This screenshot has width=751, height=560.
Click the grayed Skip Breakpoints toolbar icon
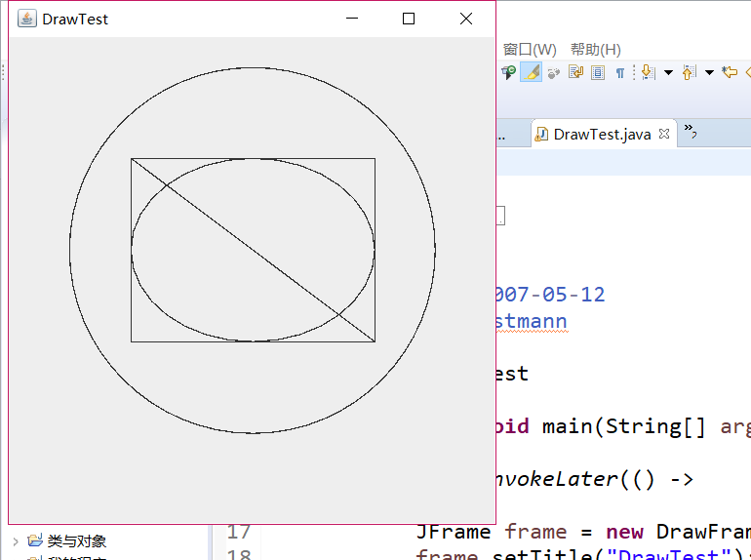point(553,73)
